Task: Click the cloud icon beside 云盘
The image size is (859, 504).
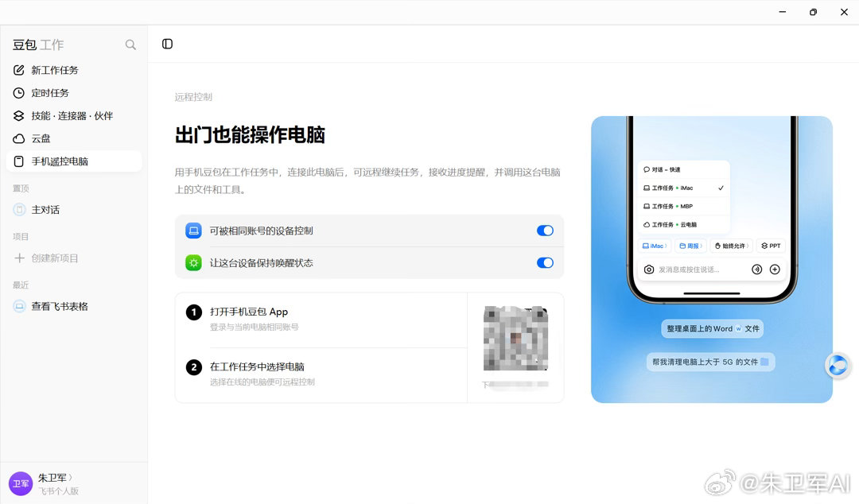Action: 18,138
